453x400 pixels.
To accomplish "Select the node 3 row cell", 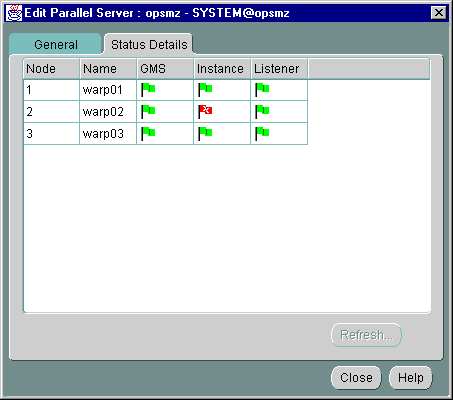I will coord(51,133).
